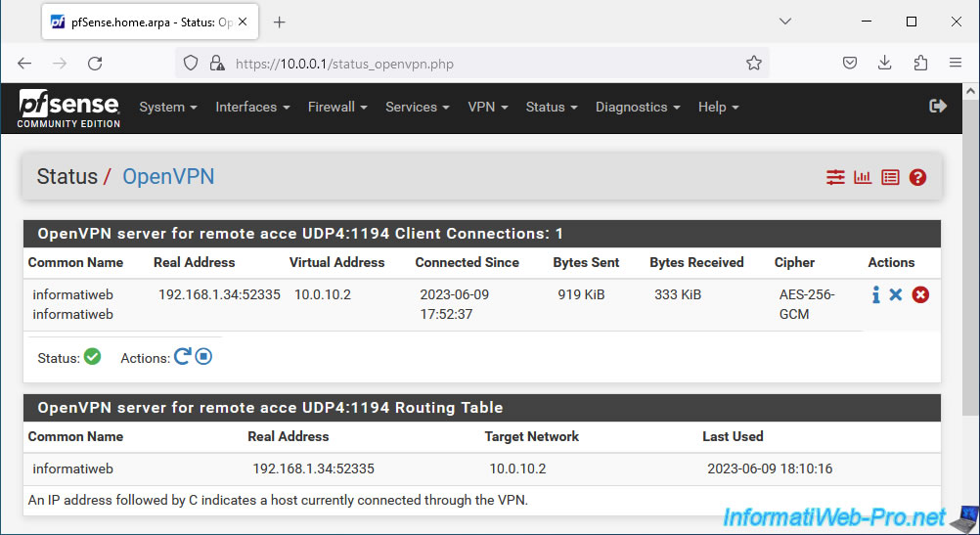Image resolution: width=980 pixels, height=535 pixels.
Task: Click the Cipher value AES-256-GCM
Action: pos(806,304)
